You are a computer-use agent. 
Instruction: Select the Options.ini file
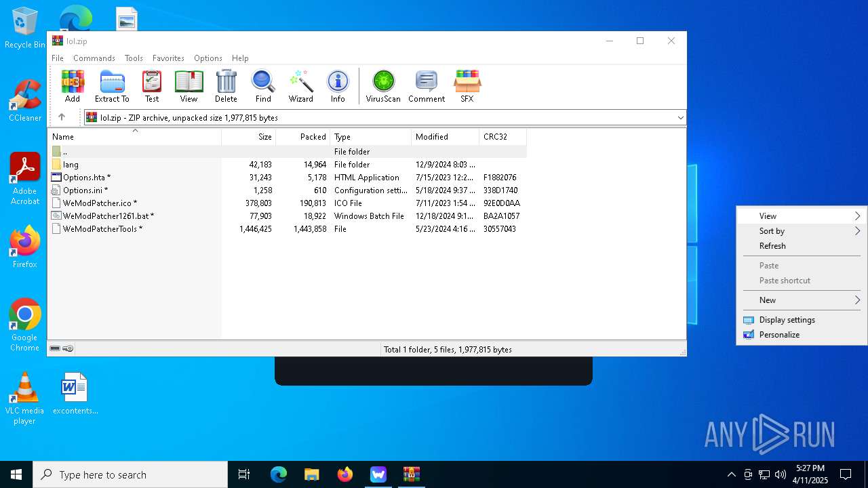pos(288,190)
